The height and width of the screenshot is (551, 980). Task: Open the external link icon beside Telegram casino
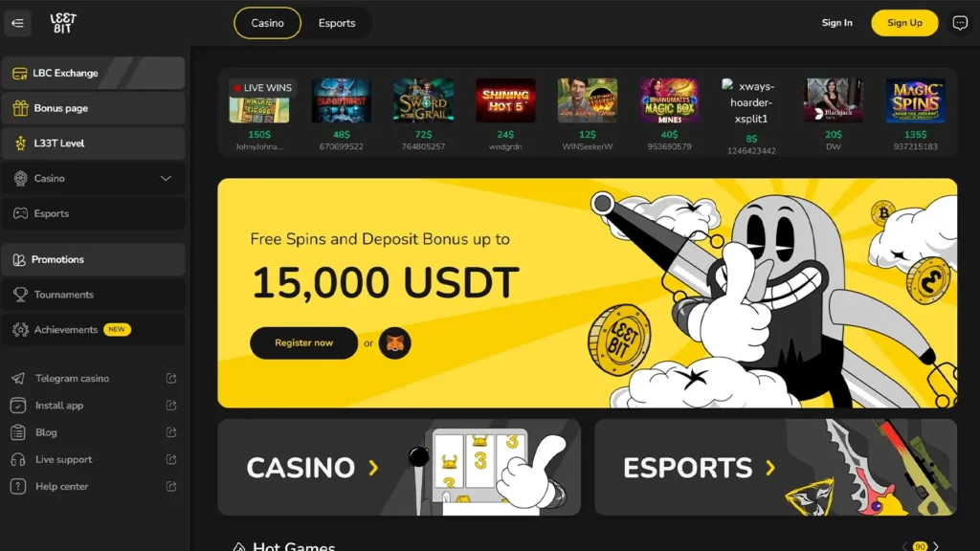click(x=170, y=379)
